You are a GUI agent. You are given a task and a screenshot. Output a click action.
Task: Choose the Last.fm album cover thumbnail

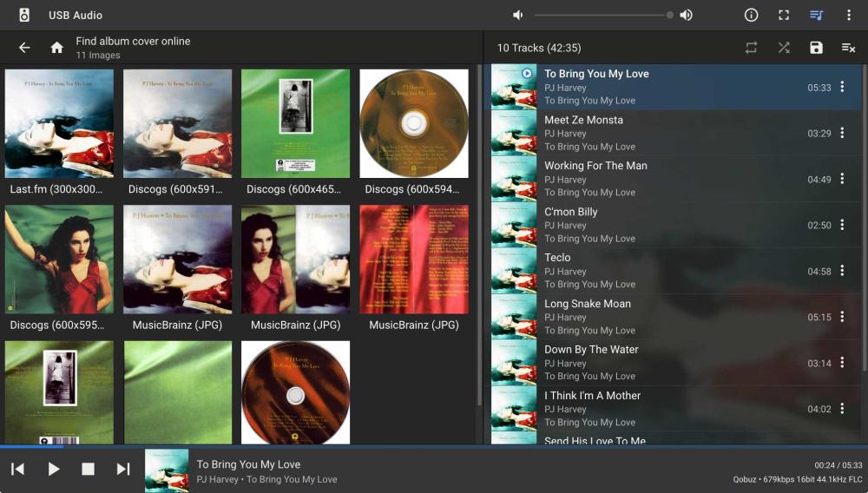59,123
